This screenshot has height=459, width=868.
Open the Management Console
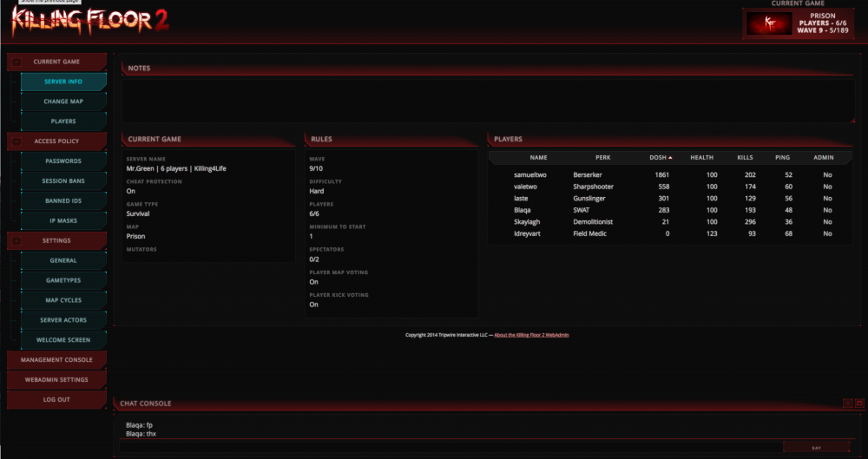pos(57,360)
